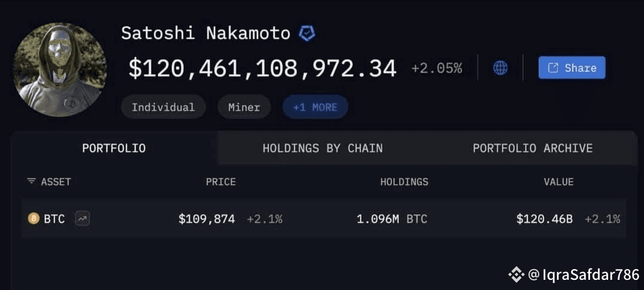644x290 pixels.
Task: Click the asset sort filter icon
Action: coord(31,181)
